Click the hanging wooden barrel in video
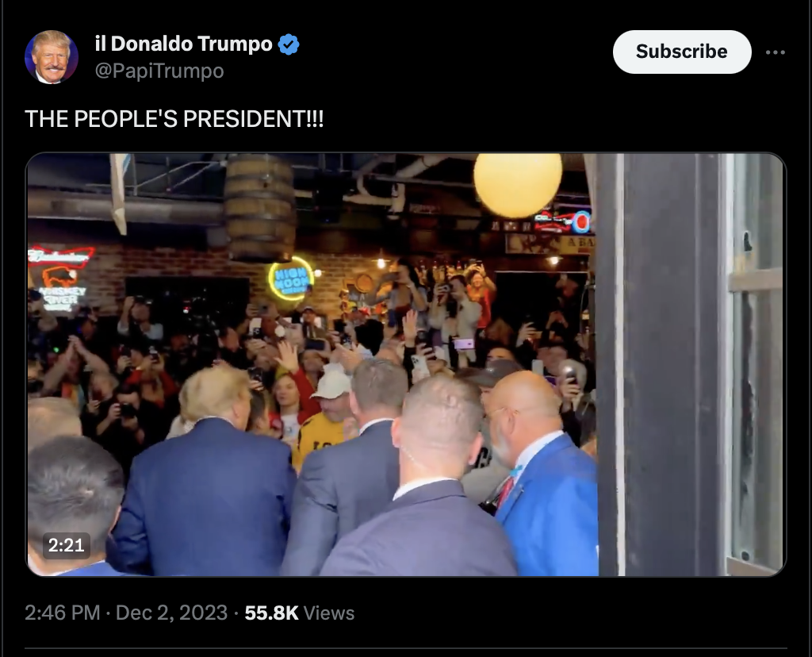 coord(259,208)
